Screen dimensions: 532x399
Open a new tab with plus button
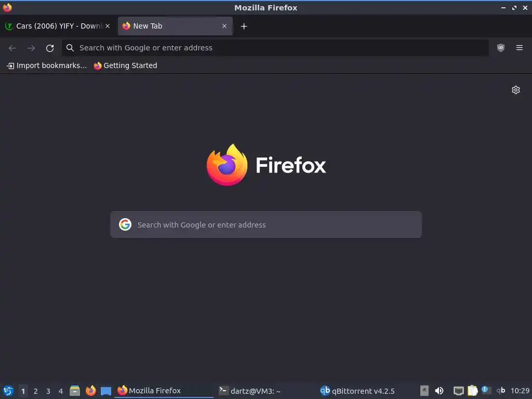pyautogui.click(x=244, y=26)
